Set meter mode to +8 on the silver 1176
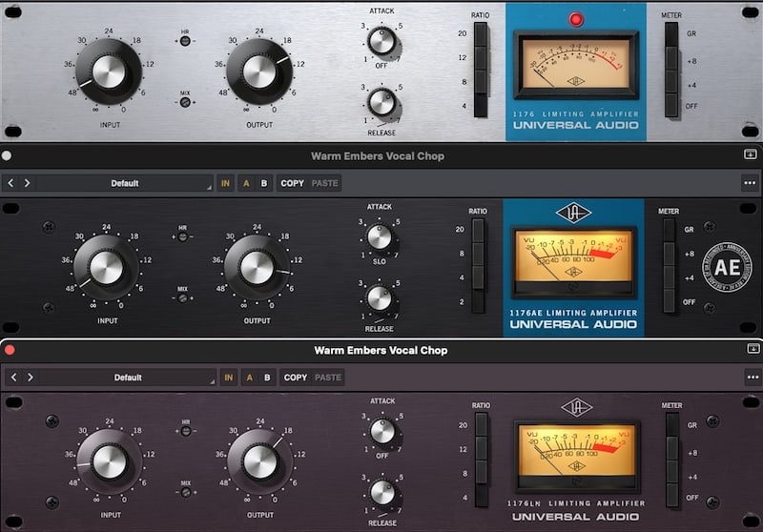763x532 pixels. (671, 58)
